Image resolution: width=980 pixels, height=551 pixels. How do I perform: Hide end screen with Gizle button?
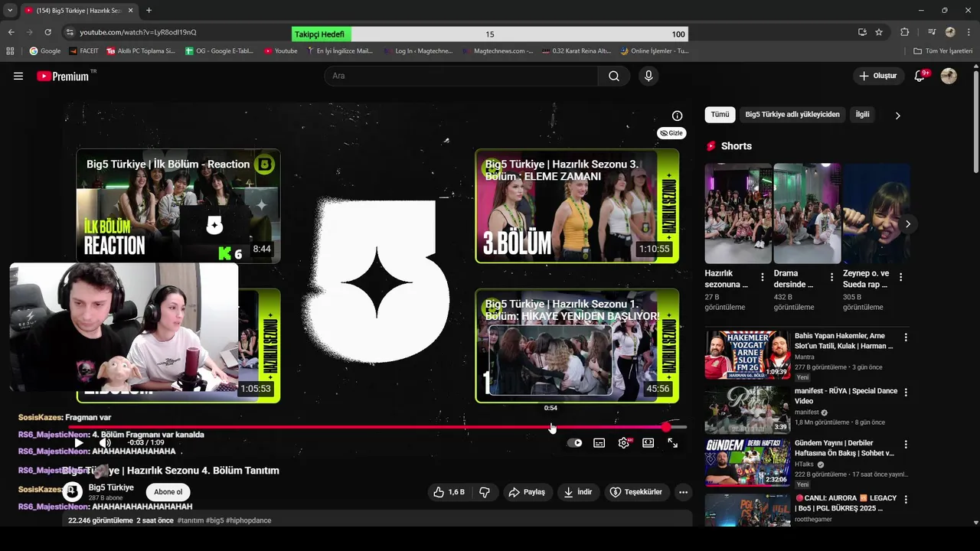tap(671, 133)
